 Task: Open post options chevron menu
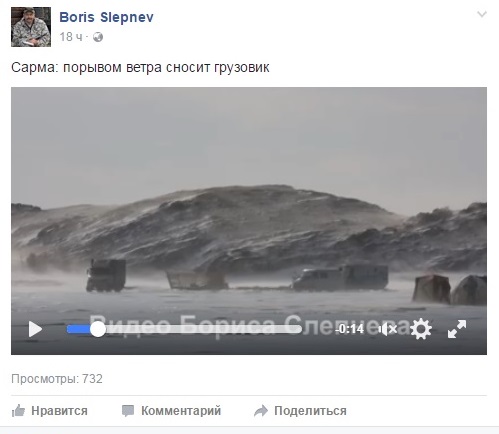coord(482,14)
